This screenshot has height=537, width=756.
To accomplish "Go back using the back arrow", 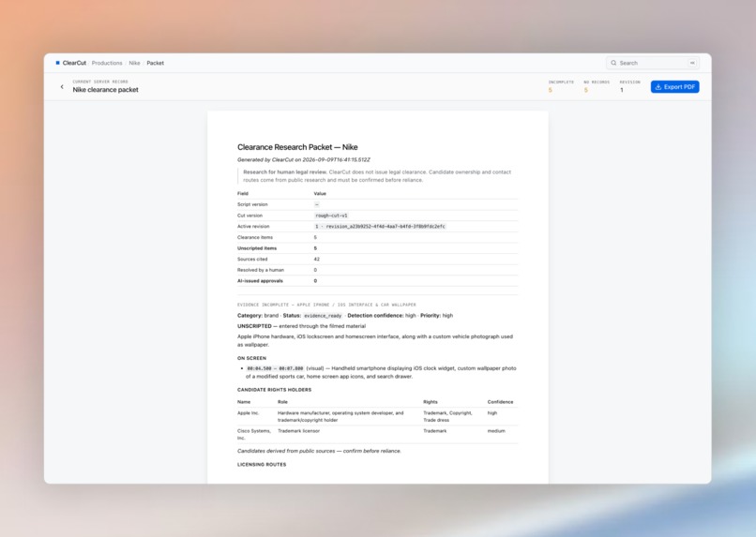I will point(62,87).
